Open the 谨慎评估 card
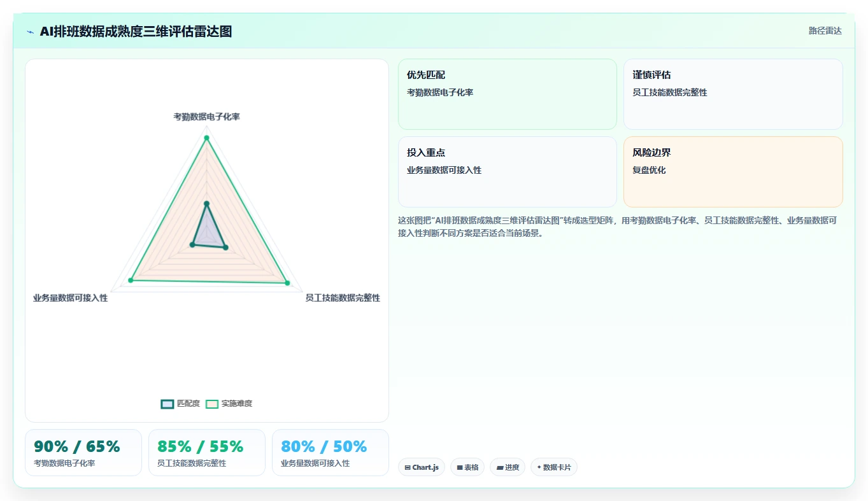This screenshot has height=501, width=868. pyautogui.click(x=733, y=94)
